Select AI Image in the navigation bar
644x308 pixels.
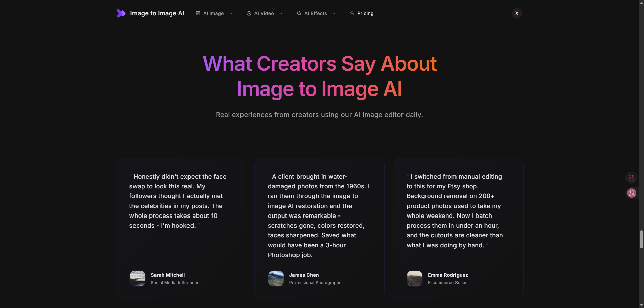click(x=213, y=13)
